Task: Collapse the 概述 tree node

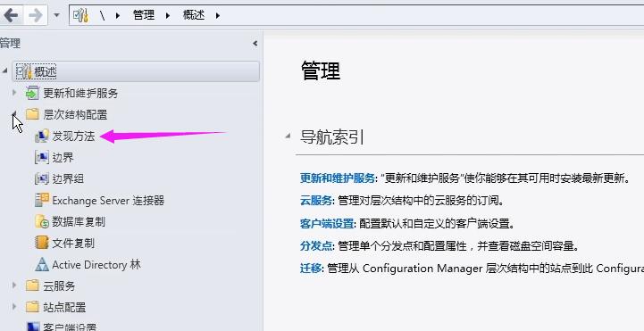Action: 5,71
